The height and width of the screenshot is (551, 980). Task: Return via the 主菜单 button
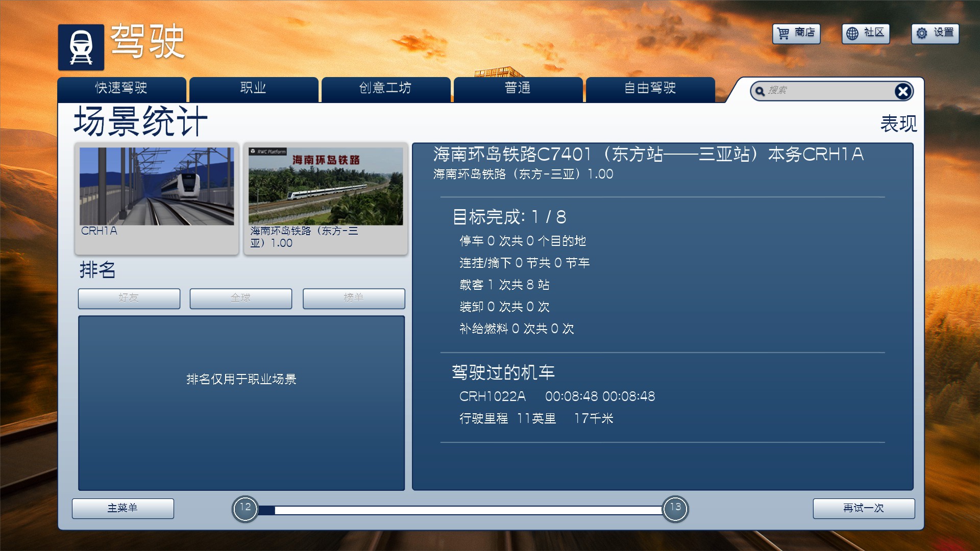123,509
